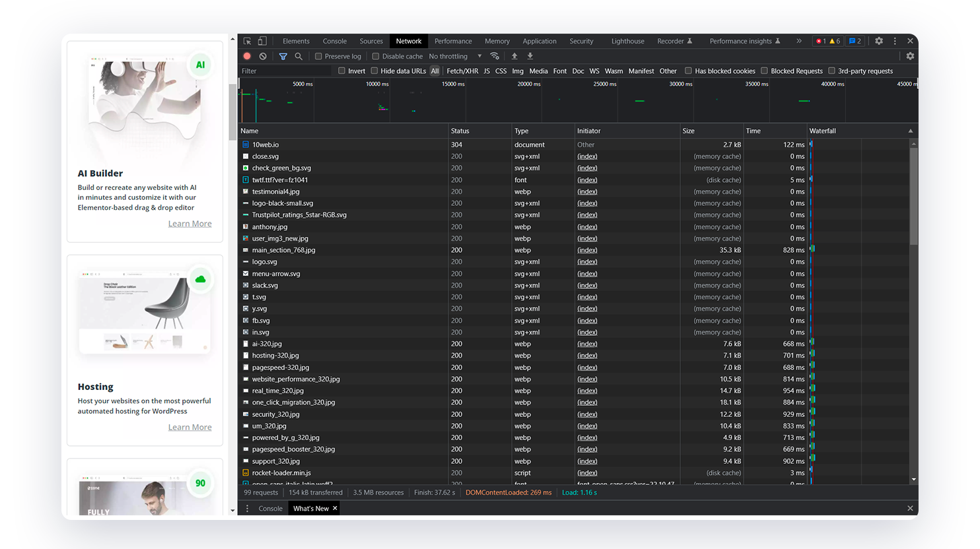Open the network request filter bar

pyautogui.click(x=283, y=56)
